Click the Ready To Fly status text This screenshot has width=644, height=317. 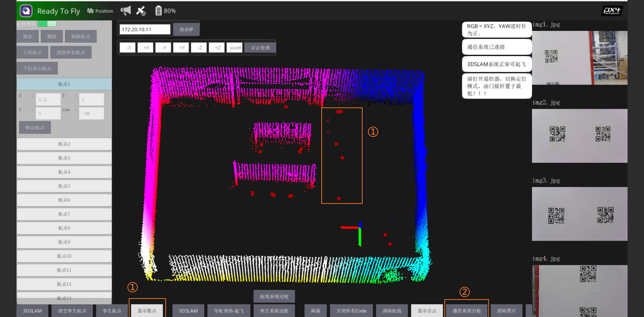[x=59, y=11]
